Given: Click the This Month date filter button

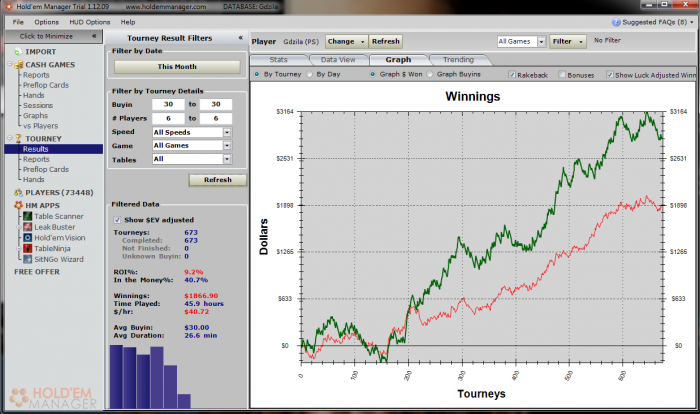Looking at the screenshot, I should 177,67.
